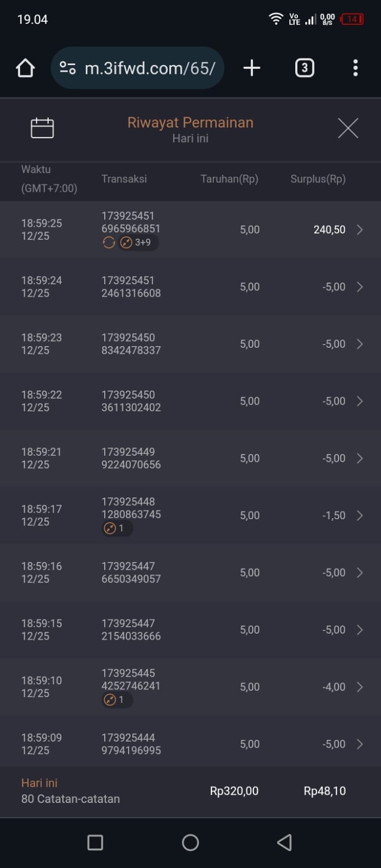Tap the spin badge on the 18:59:10 transaction
Screen dimensions: 381x868
click(116, 700)
